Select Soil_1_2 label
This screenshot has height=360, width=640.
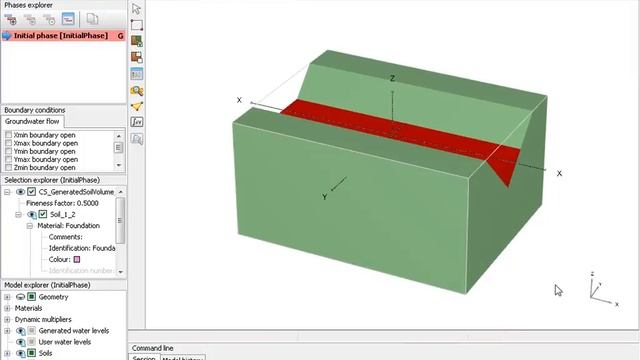(62, 214)
